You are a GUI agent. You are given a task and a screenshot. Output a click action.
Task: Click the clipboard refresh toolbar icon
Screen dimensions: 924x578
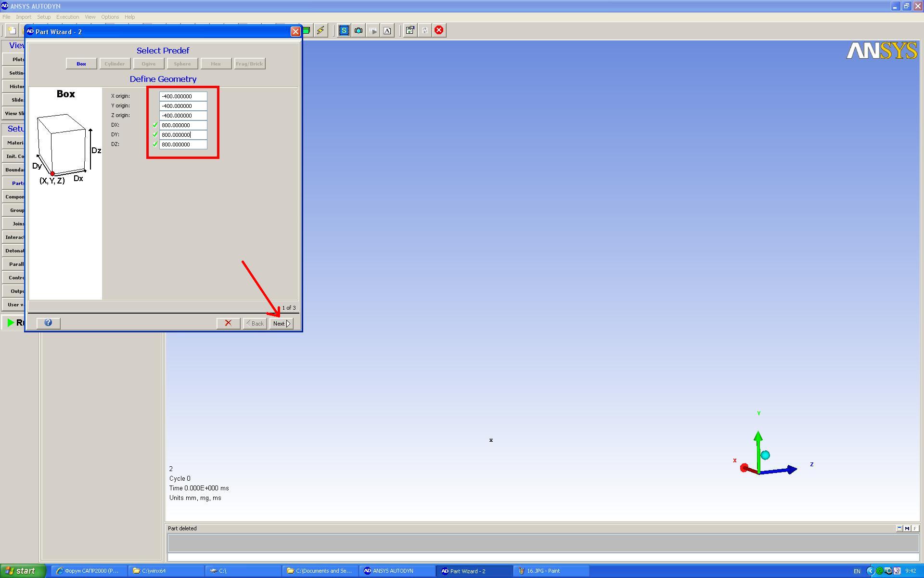tap(410, 30)
